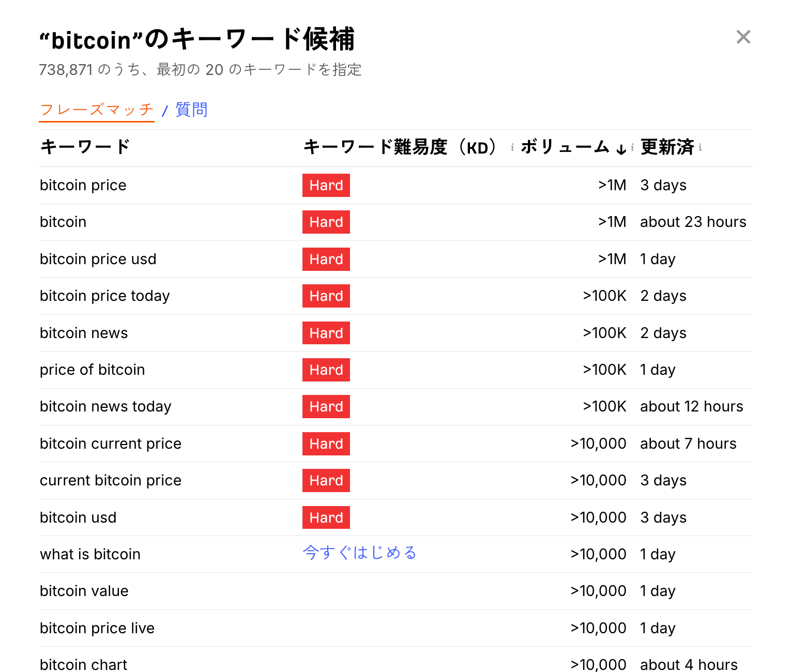Sort by ボリューム column header
The height and width of the screenshot is (672, 791).
coord(565,147)
